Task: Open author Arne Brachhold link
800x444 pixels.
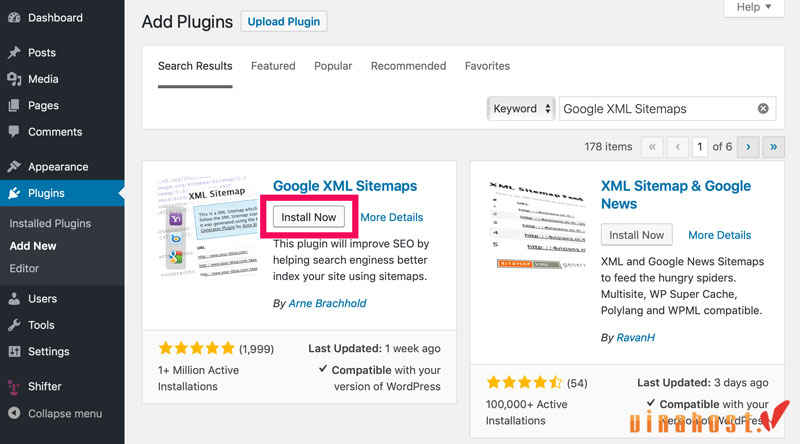Action: (327, 303)
